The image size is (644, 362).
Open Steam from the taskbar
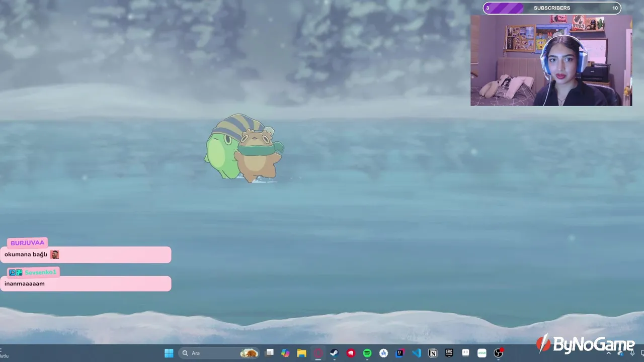pos(334,353)
